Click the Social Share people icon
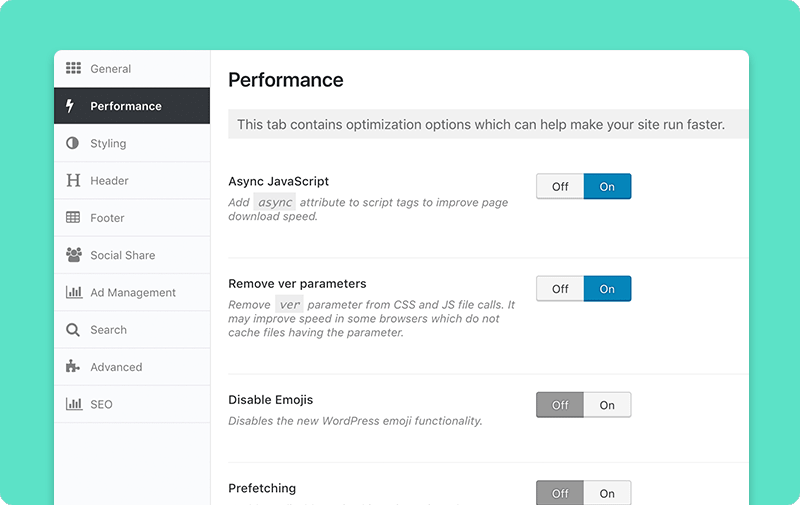This screenshot has width=800, height=505. tap(74, 255)
